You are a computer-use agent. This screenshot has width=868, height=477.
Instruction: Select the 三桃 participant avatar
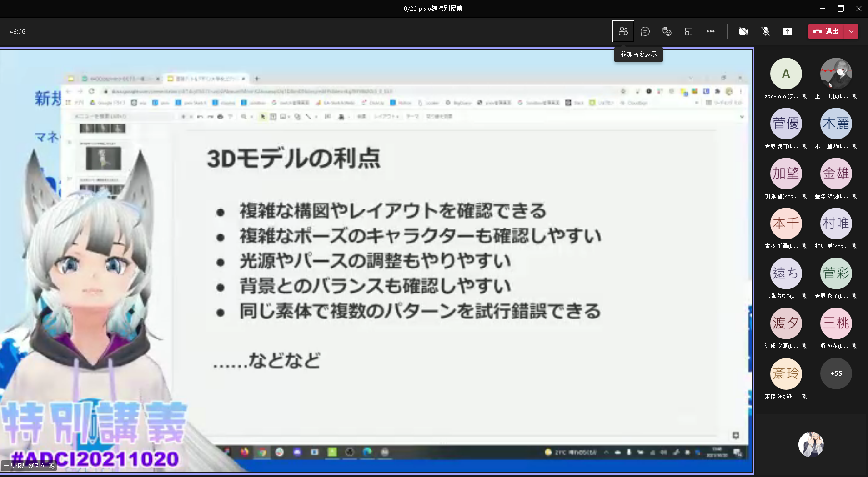836,323
